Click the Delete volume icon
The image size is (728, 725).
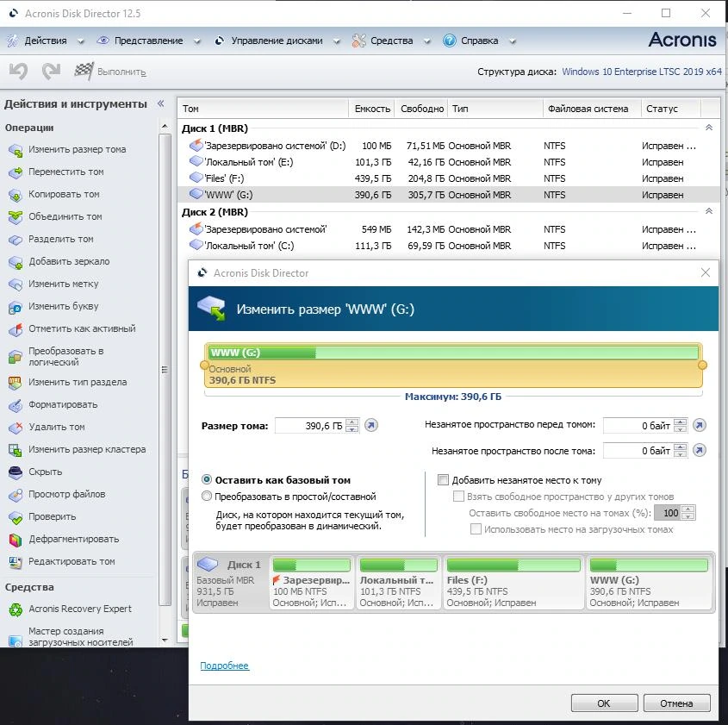point(16,428)
